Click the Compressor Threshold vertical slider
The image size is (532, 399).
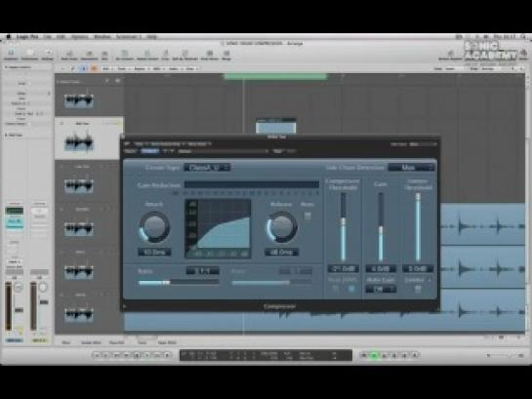coord(343,226)
